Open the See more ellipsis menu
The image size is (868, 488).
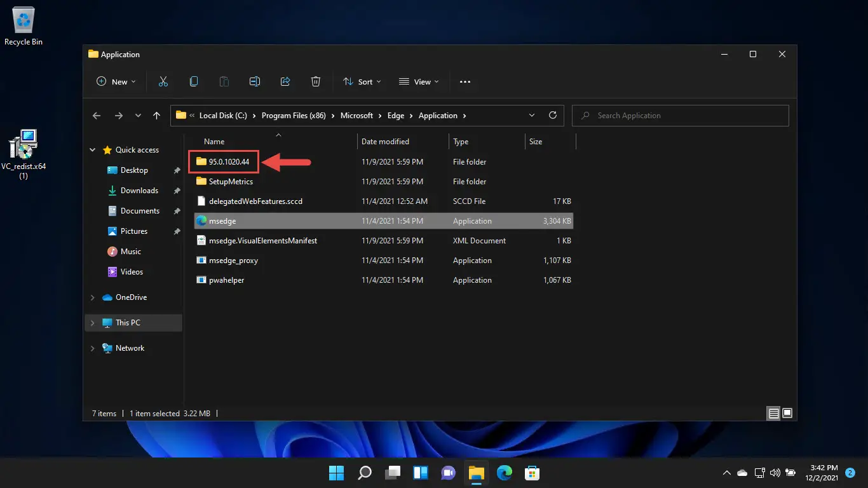pyautogui.click(x=465, y=82)
